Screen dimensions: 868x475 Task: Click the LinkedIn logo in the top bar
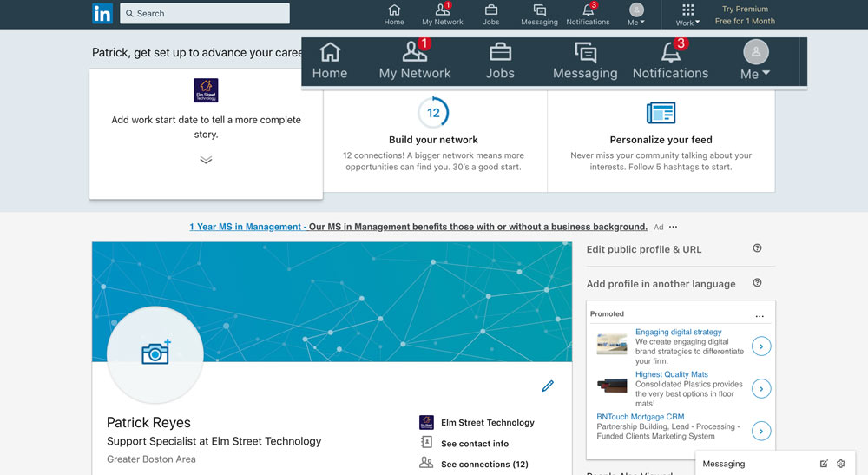pyautogui.click(x=102, y=13)
